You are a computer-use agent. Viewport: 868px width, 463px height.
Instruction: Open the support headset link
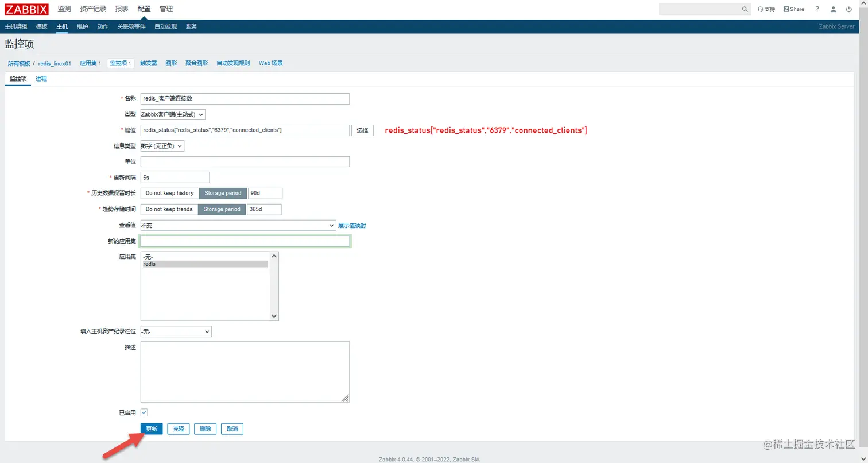[766, 9]
